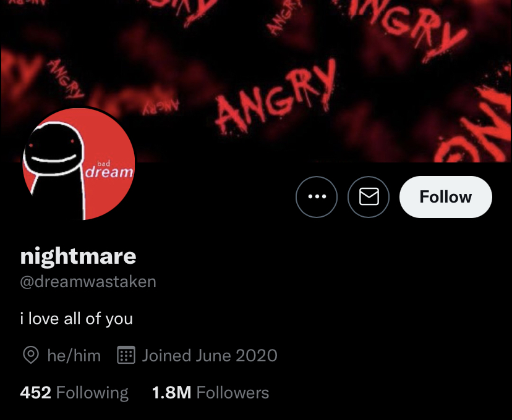The image size is (512, 420).
Task: Click the calendar joined date icon
Action: 126,355
